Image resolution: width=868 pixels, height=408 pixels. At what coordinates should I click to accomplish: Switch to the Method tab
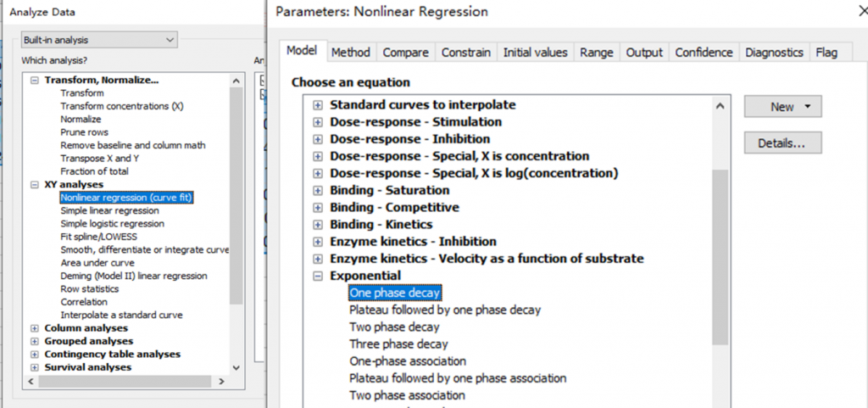[x=350, y=53]
